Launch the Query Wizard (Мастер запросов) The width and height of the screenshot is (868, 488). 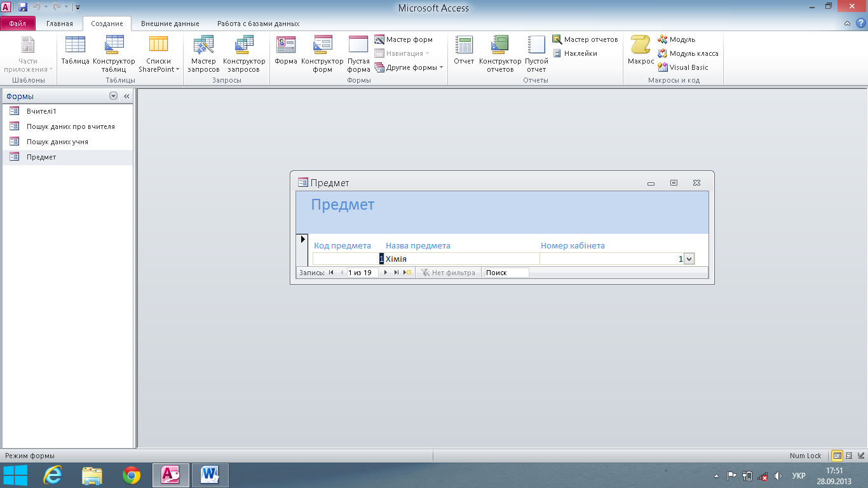click(203, 54)
